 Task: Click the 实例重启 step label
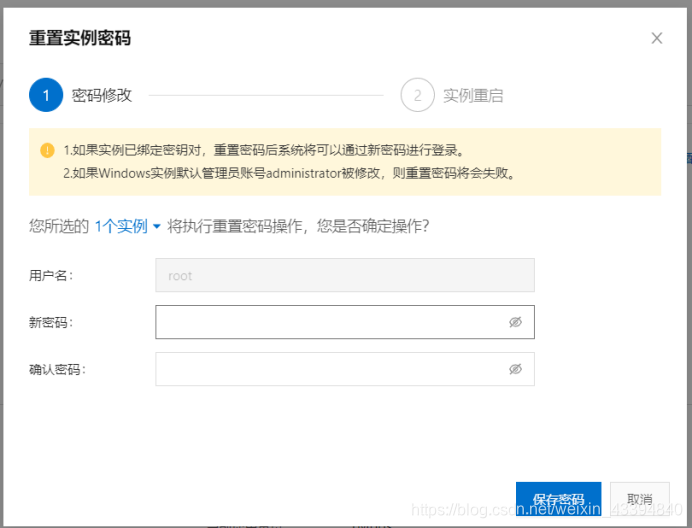(473, 95)
